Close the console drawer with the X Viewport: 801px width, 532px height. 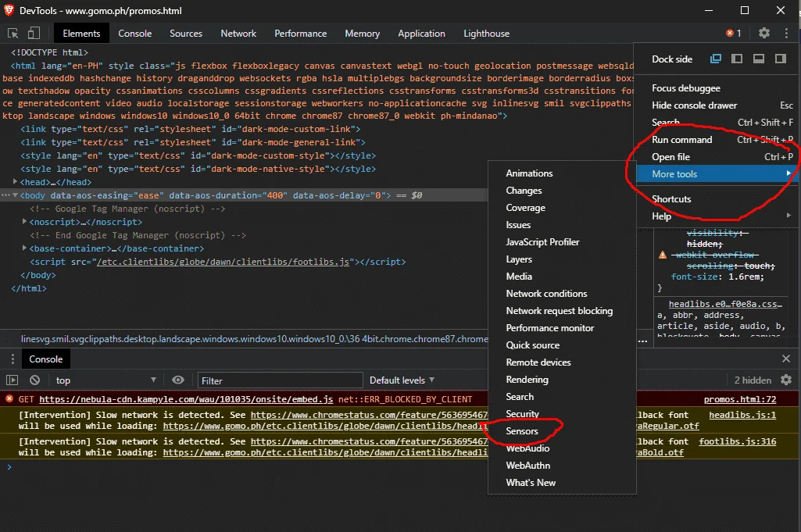786,359
